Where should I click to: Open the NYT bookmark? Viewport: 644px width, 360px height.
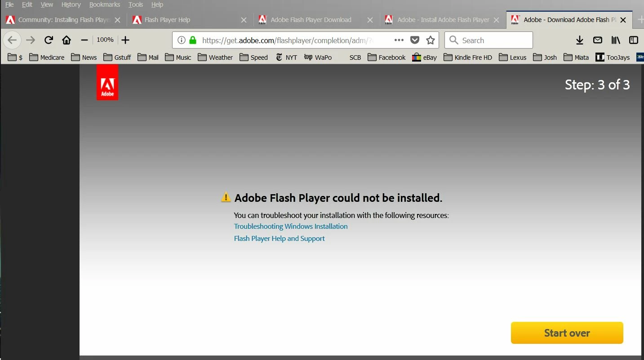pyautogui.click(x=286, y=57)
